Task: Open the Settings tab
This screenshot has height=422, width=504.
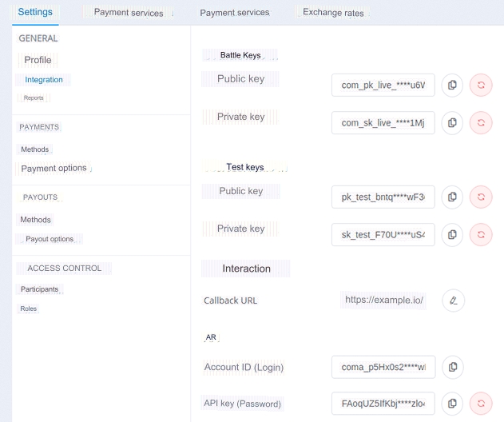Action: [x=35, y=13]
